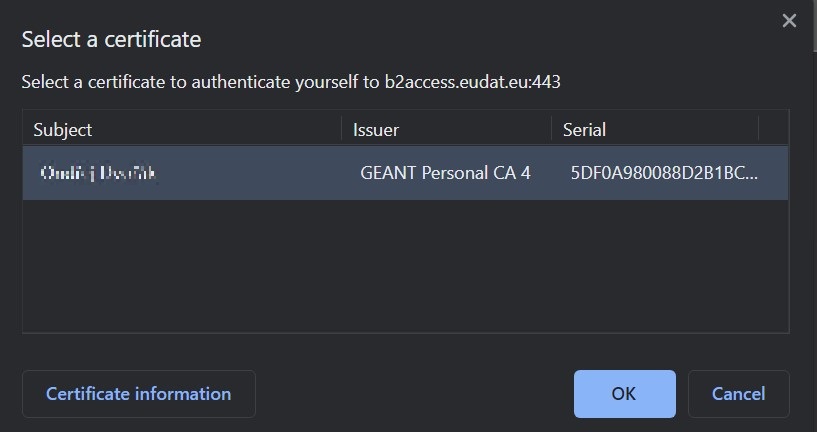Click the serial number starting with 5DF0A980088D2B1BC
817x432 pixels.
[664, 173]
